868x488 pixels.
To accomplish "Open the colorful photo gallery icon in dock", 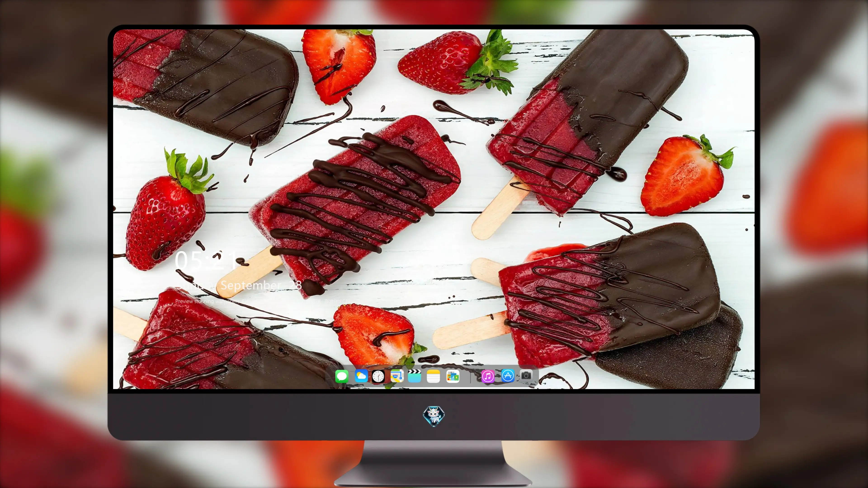I will [x=453, y=376].
